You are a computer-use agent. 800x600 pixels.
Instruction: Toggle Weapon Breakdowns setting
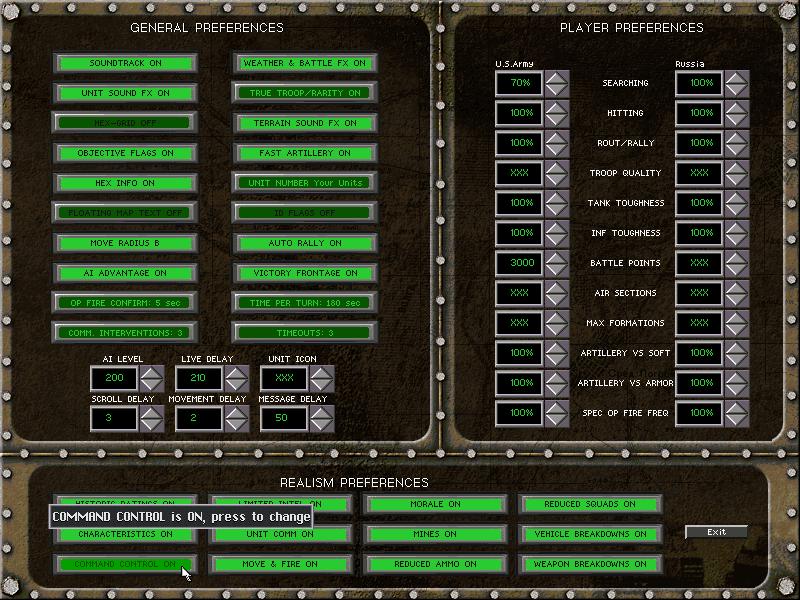click(590, 564)
